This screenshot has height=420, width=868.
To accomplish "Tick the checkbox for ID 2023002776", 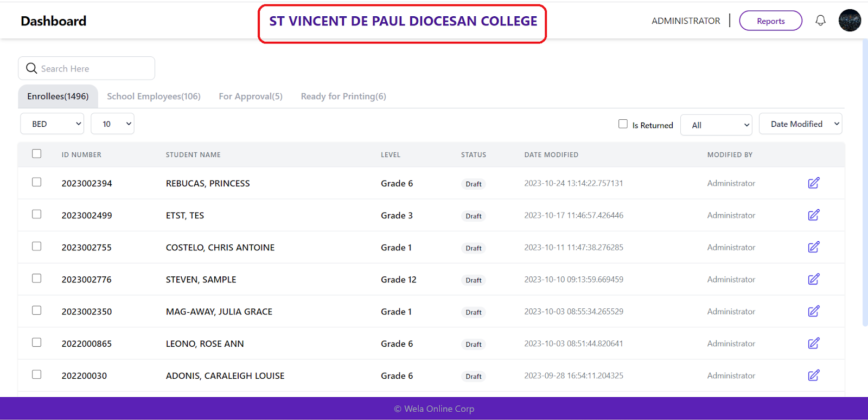I will tap(36, 278).
